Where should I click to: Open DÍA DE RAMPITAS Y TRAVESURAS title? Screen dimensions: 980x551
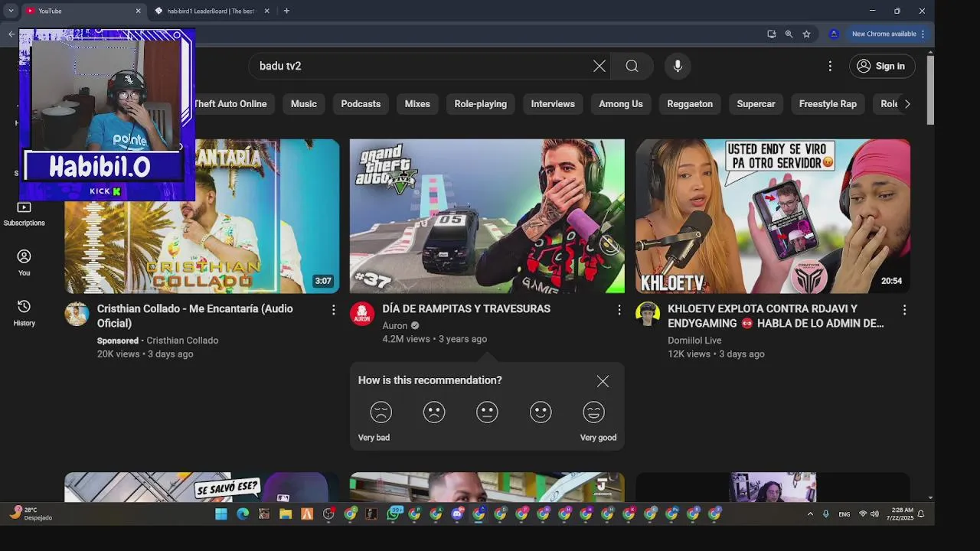[x=466, y=308]
